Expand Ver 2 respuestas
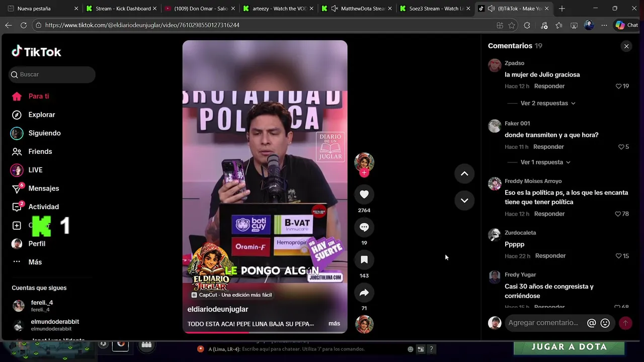The height and width of the screenshot is (362, 644). pos(548,103)
